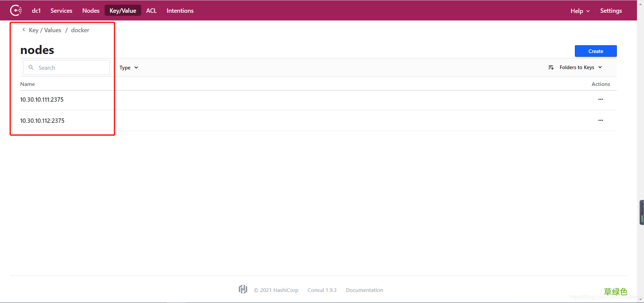This screenshot has width=644, height=303.
Task: Open the Type filter dropdown
Action: [x=128, y=67]
